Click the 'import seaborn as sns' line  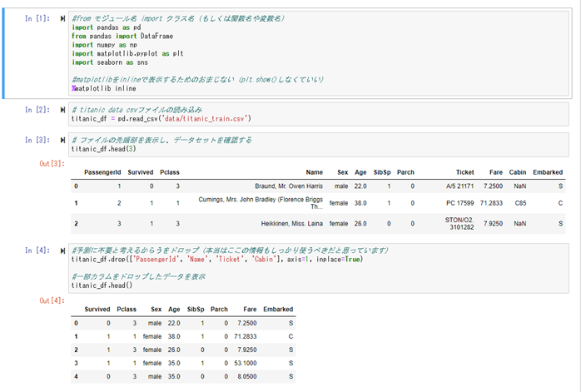pyautogui.click(x=110, y=62)
